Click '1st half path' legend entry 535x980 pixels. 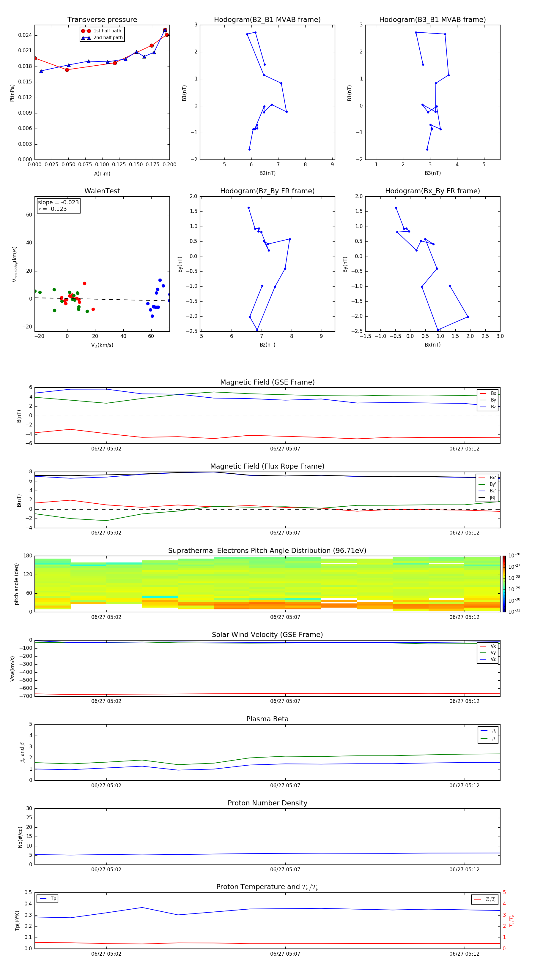click(102, 31)
